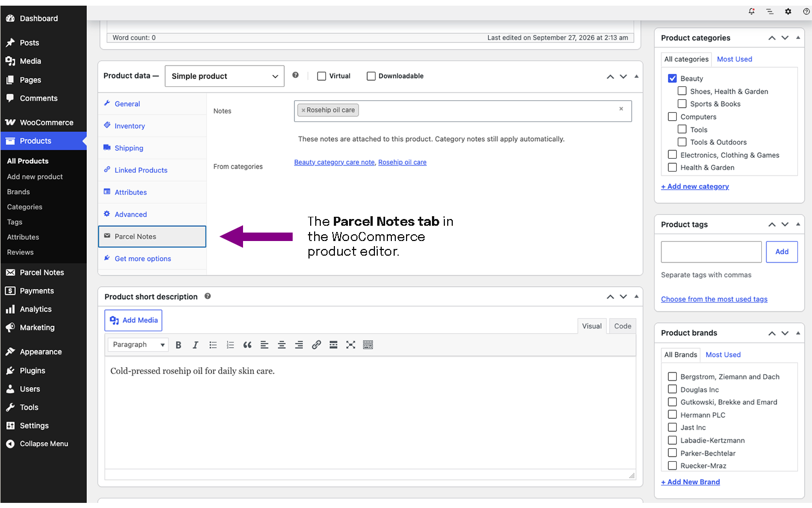Insert Read More tag
Screen dimensions: 812x508
(x=333, y=345)
